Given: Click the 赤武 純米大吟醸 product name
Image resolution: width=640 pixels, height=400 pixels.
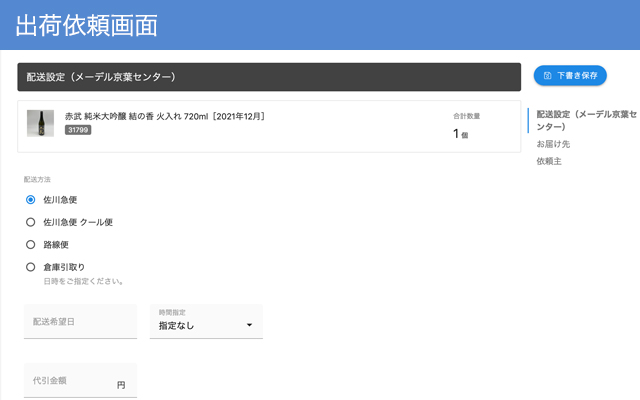Looking at the screenshot, I should tap(165, 116).
